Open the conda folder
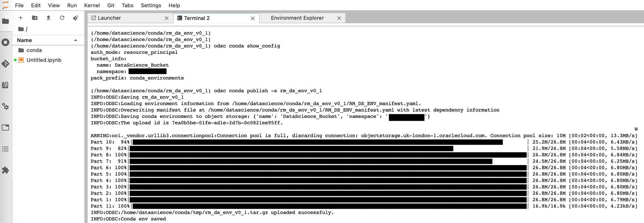Image resolution: width=644 pixels, height=223 pixels. point(34,50)
